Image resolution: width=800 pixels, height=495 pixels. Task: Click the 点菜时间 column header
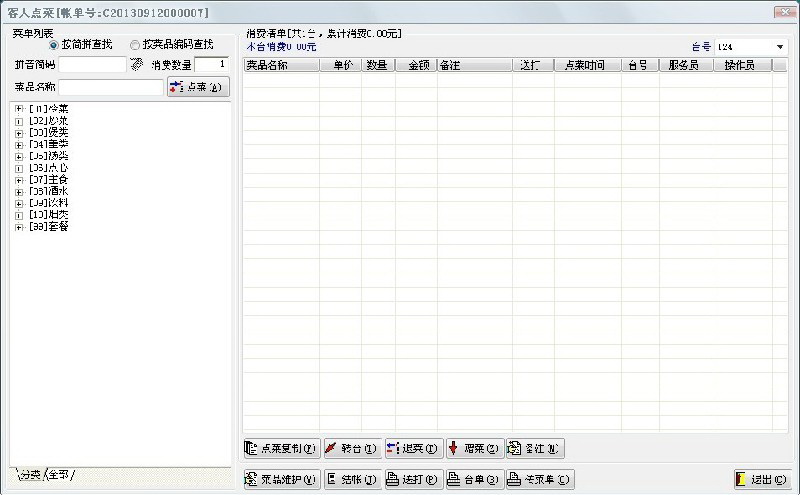click(x=588, y=65)
